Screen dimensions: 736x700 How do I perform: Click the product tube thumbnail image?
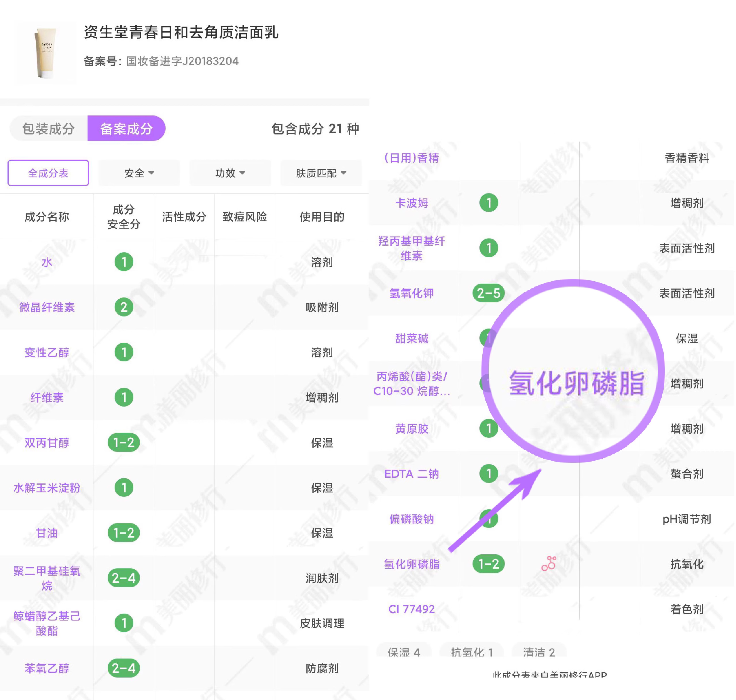point(45,53)
